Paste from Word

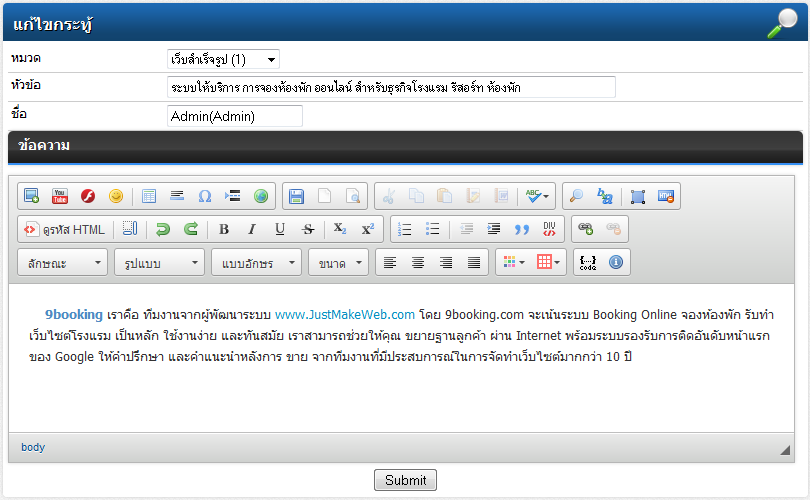pyautogui.click(x=501, y=196)
